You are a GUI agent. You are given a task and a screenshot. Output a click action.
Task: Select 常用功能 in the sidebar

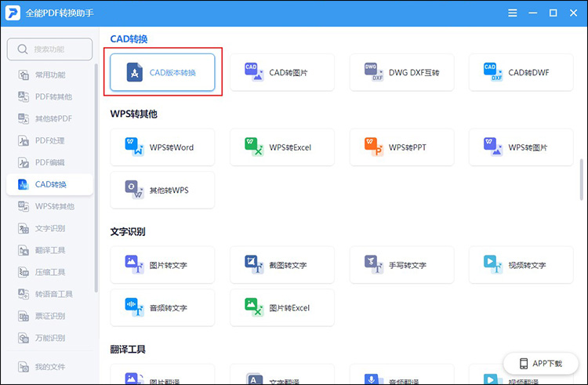click(x=49, y=75)
